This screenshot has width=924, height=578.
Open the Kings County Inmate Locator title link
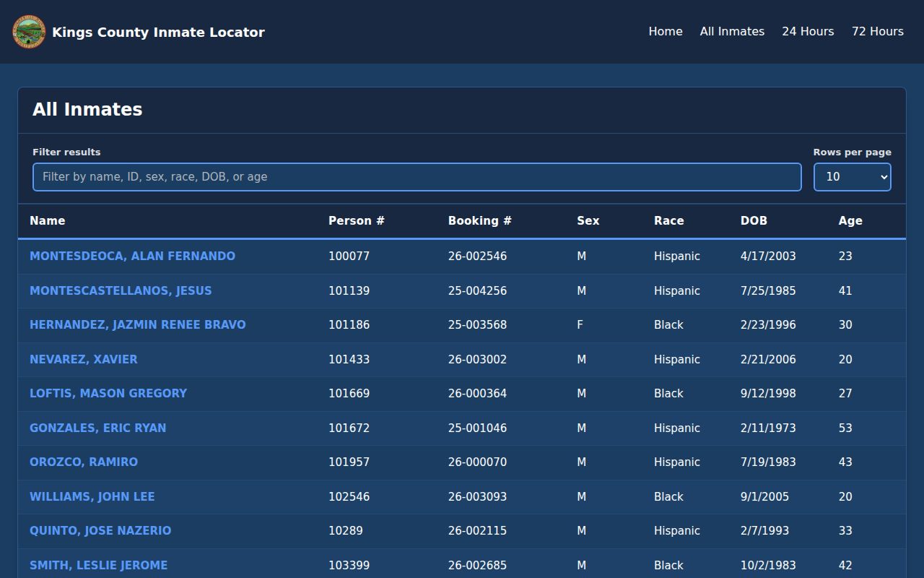pos(158,32)
